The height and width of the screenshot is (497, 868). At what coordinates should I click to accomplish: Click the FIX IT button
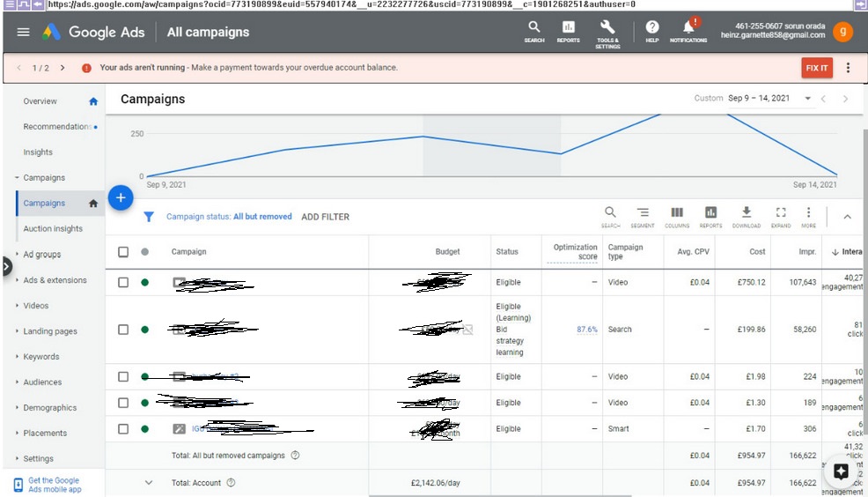coord(817,68)
